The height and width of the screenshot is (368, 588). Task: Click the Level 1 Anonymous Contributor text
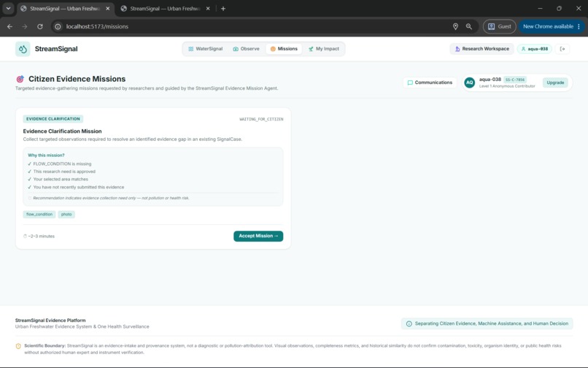point(507,86)
